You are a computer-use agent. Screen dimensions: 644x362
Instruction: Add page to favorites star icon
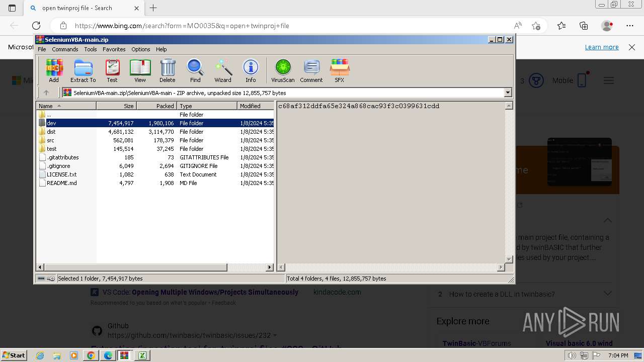(x=536, y=26)
